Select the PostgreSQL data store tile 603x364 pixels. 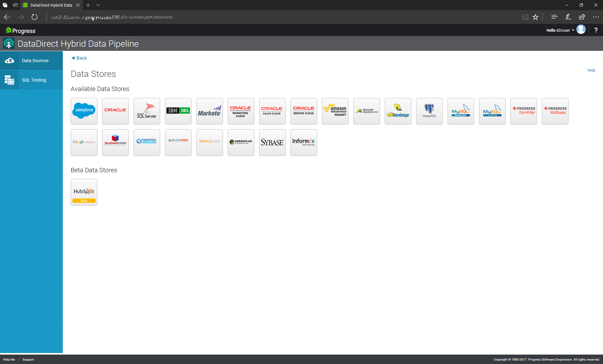tap(429, 111)
